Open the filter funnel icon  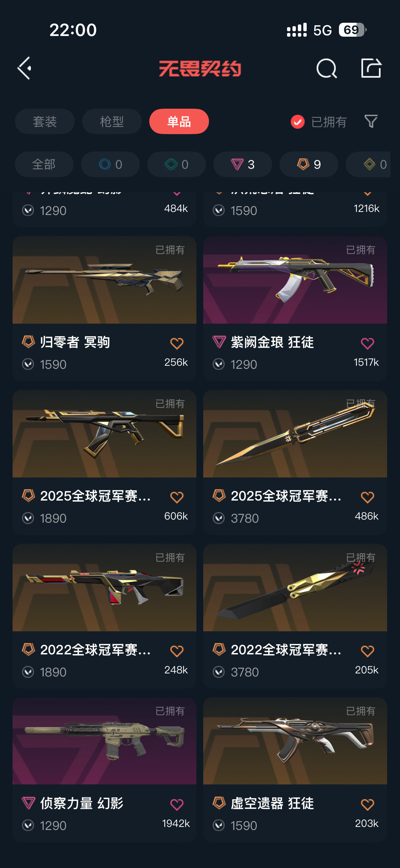(x=371, y=121)
